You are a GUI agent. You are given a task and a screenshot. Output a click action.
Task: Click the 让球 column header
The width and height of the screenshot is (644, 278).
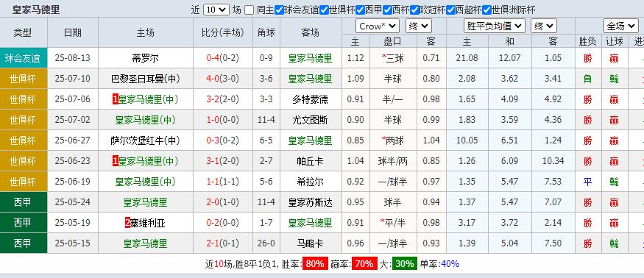tap(615, 41)
